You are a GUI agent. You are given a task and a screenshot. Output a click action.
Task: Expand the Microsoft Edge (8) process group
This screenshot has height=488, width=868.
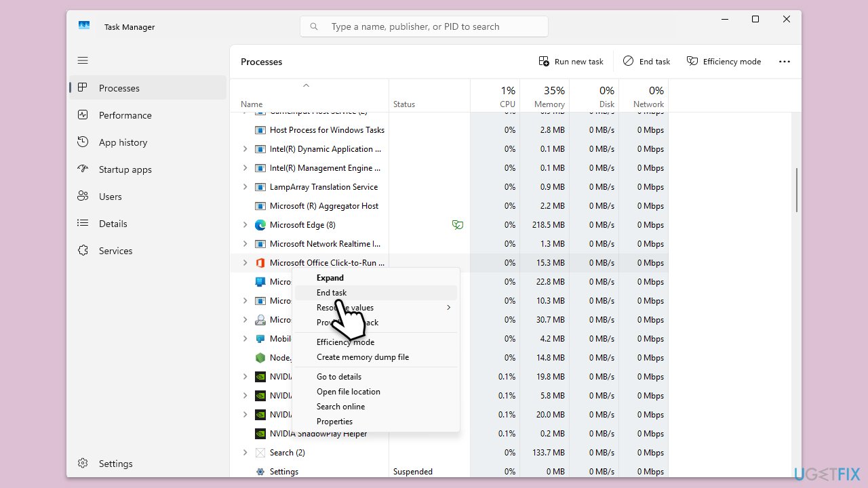coord(245,225)
